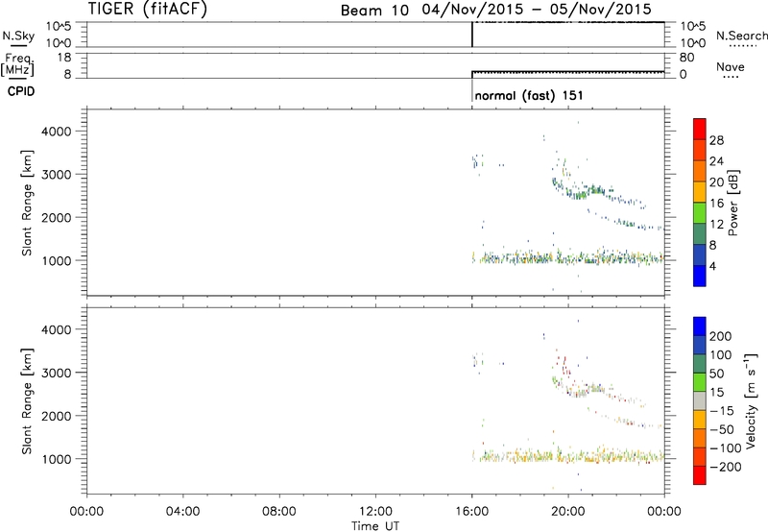The height and width of the screenshot is (532, 768).
Task: Click the 08:00 time tick label
Action: coord(279,512)
